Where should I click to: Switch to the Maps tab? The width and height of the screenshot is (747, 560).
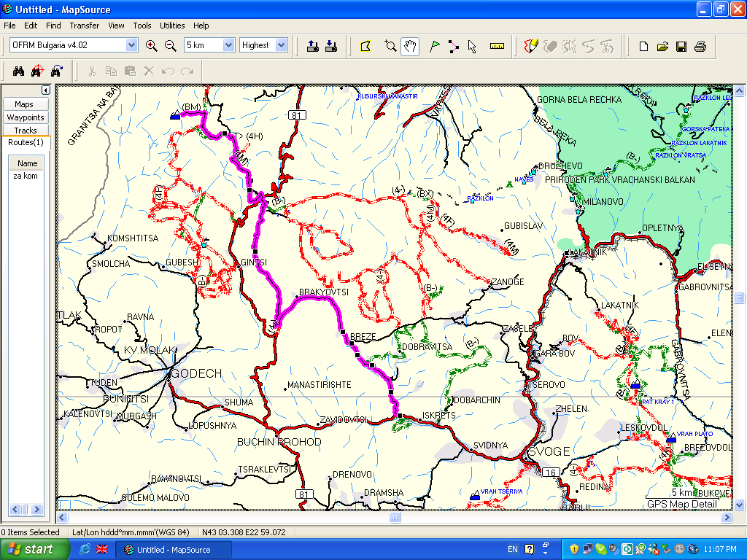coord(24,104)
